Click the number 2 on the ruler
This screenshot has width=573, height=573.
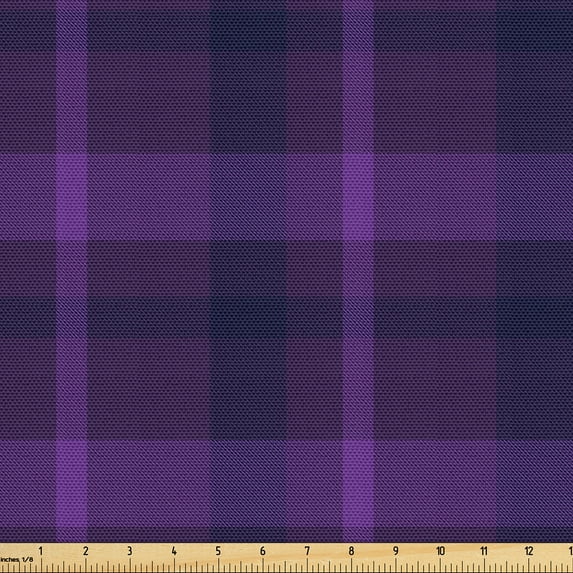[86, 551]
